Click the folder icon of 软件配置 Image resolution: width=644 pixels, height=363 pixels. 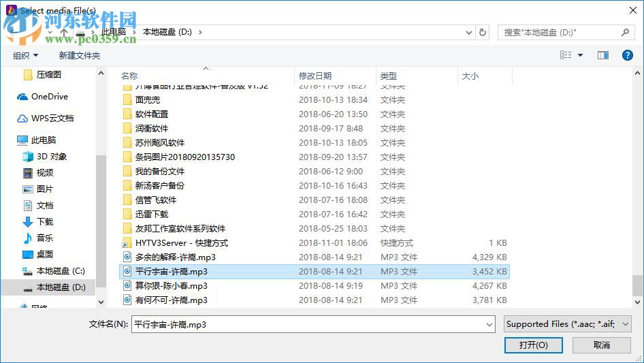[x=128, y=114]
